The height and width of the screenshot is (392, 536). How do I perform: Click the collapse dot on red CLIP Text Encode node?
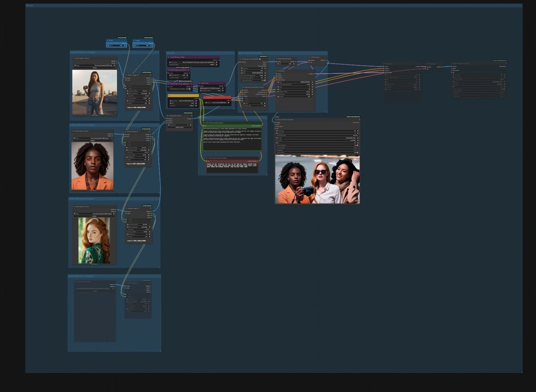coord(207,158)
